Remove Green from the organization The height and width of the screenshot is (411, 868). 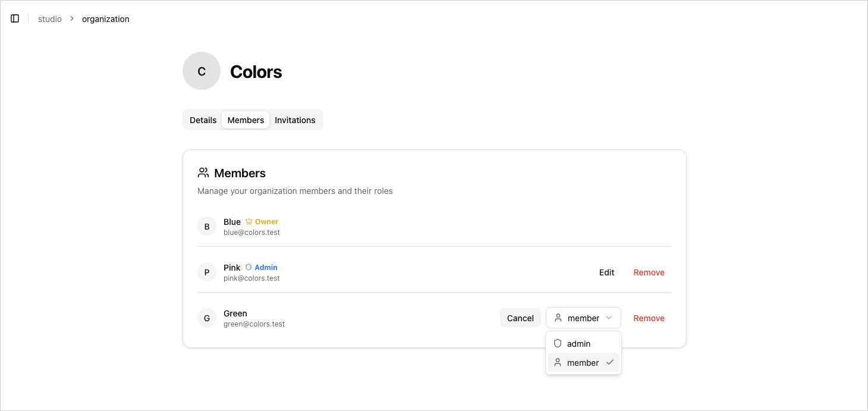(x=649, y=318)
